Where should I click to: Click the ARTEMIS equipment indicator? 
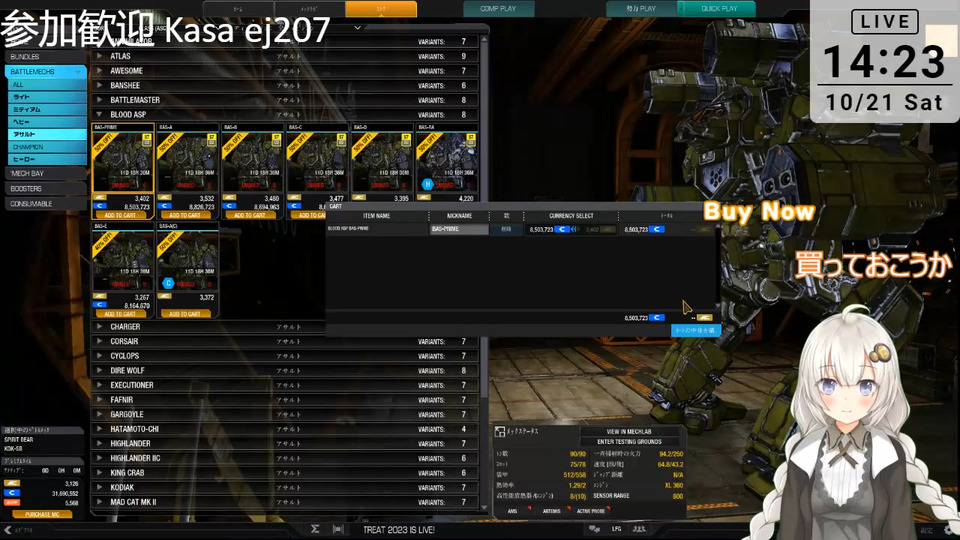coord(551,511)
